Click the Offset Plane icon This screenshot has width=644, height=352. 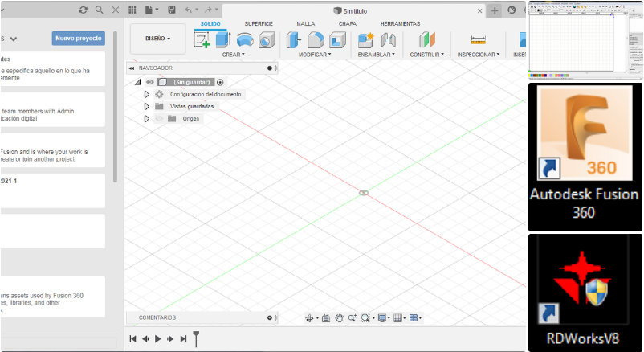(x=426, y=40)
